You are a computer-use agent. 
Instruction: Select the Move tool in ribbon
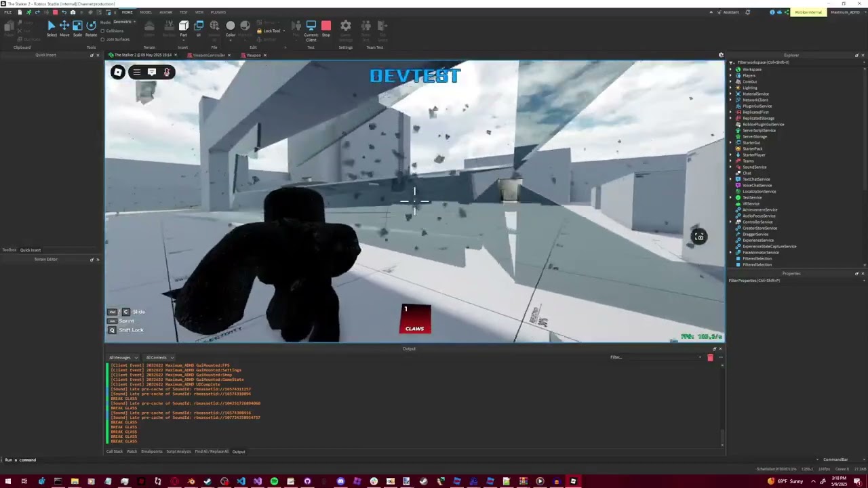(x=64, y=27)
